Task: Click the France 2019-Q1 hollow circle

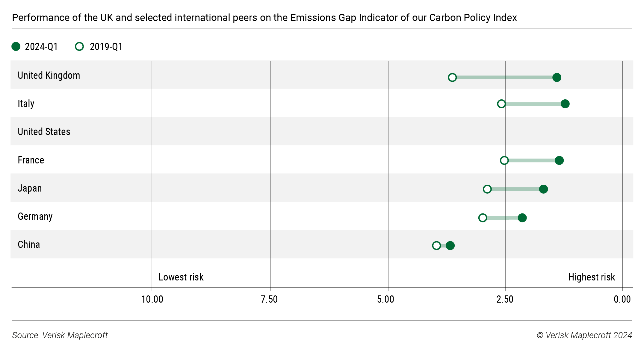Action: 504,160
